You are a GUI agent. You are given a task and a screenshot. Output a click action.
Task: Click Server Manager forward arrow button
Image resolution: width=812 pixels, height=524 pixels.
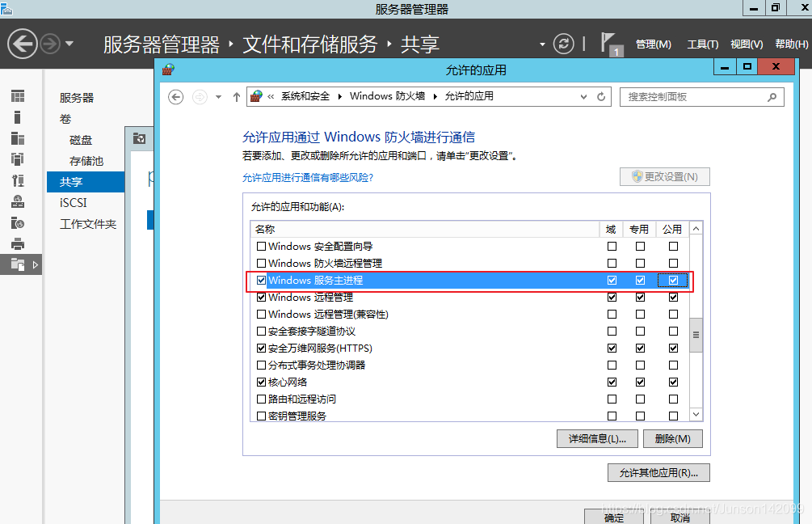(x=50, y=44)
